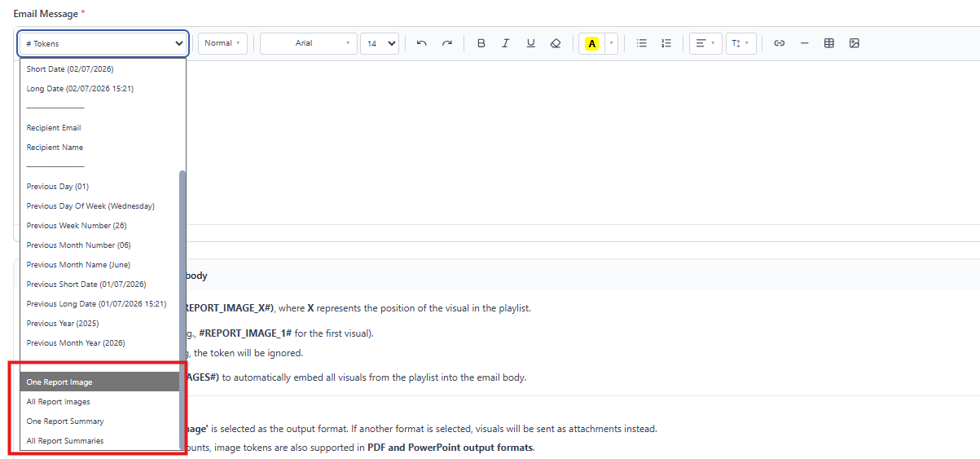Click the token list scrollbar
The height and width of the screenshot is (459, 980).
coord(182,310)
